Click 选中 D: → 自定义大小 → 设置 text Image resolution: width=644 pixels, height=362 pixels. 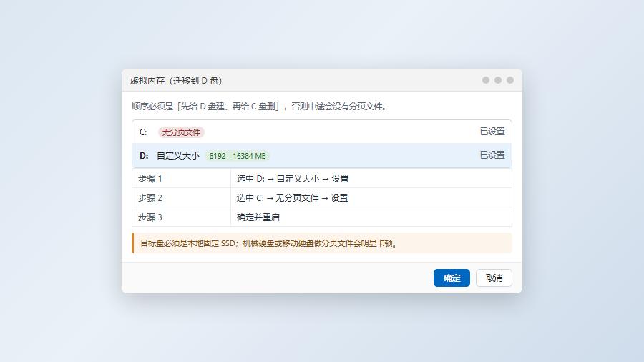[x=293, y=179]
